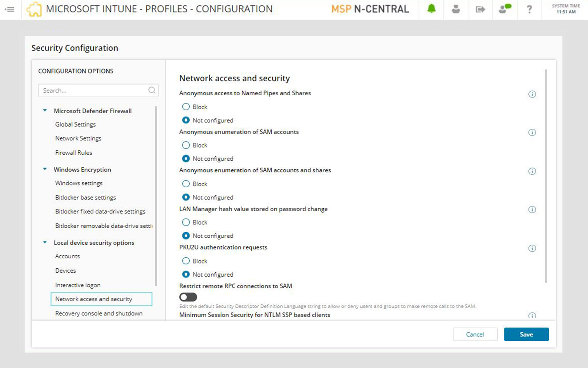Click the user profile icon in header
Screen dimensions: 588x368
click(456, 9)
